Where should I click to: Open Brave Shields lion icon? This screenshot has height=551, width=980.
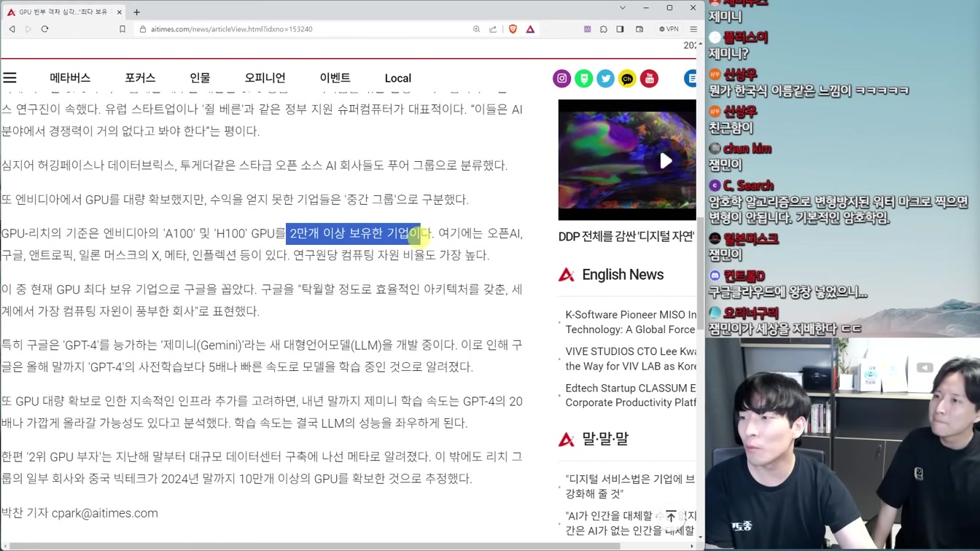(x=513, y=29)
